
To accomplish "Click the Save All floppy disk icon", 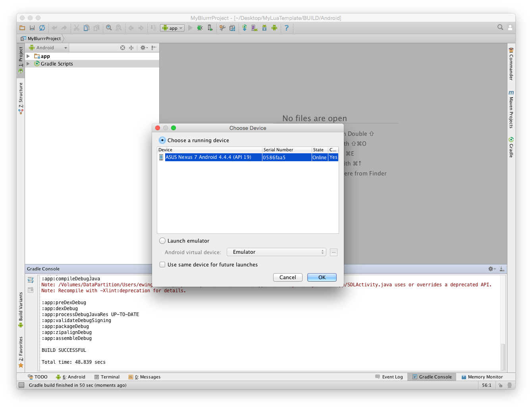I will [x=32, y=28].
